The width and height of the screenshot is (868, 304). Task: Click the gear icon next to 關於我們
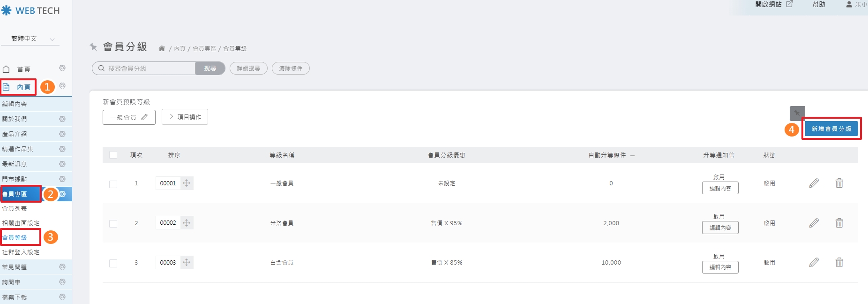(x=62, y=119)
